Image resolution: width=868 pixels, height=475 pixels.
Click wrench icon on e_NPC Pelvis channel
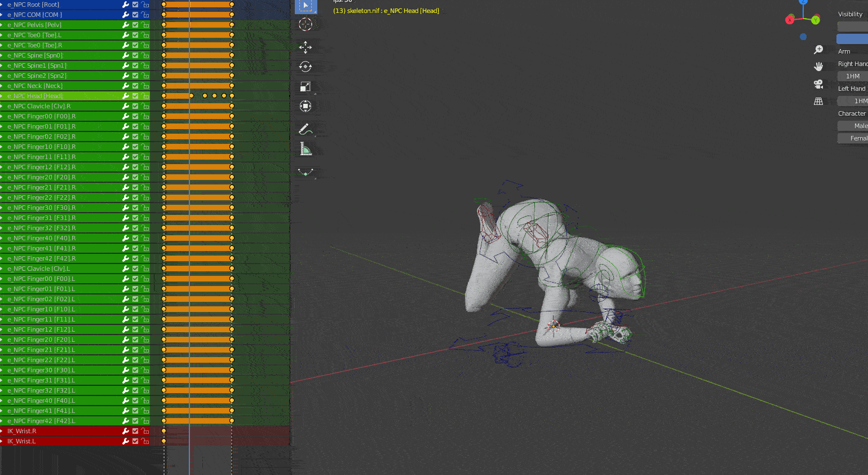[126, 25]
